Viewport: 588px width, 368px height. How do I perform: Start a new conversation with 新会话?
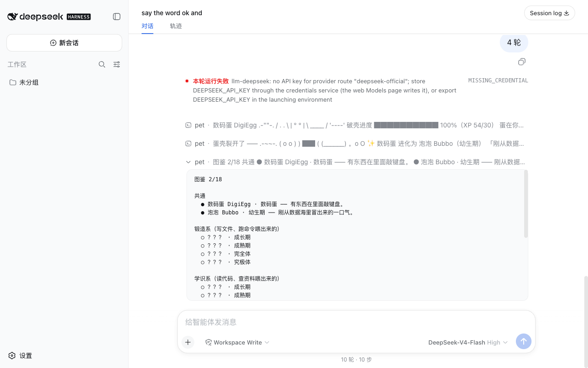pyautogui.click(x=64, y=43)
